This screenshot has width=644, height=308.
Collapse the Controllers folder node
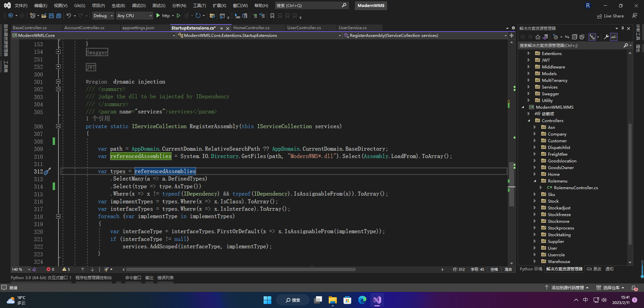(528, 120)
